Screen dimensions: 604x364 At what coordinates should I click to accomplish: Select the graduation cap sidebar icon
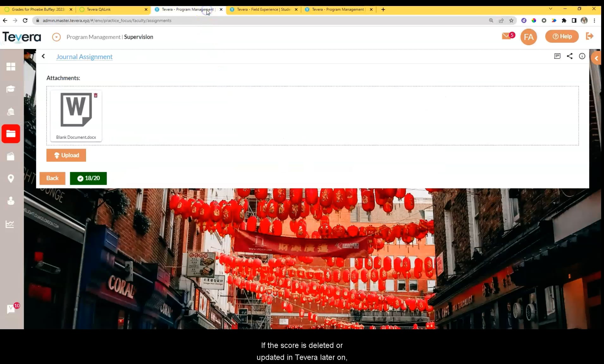pos(11,89)
